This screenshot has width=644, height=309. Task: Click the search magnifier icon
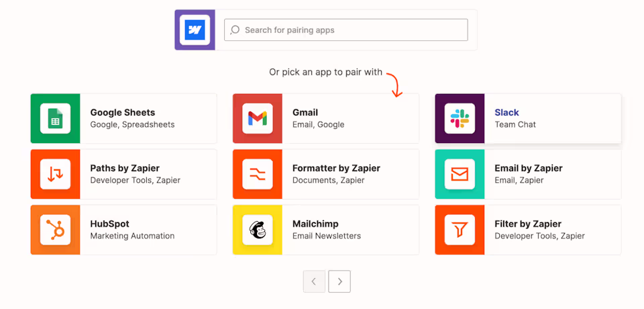[x=235, y=30]
